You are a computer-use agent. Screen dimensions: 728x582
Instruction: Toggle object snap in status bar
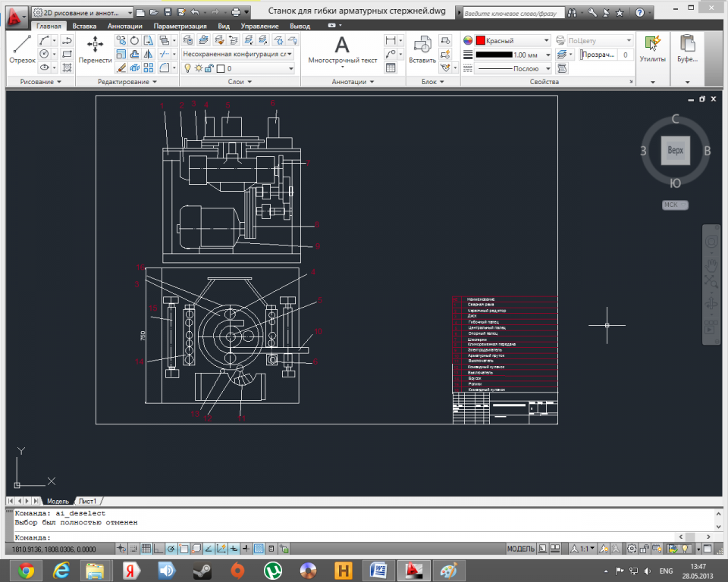[184, 549]
